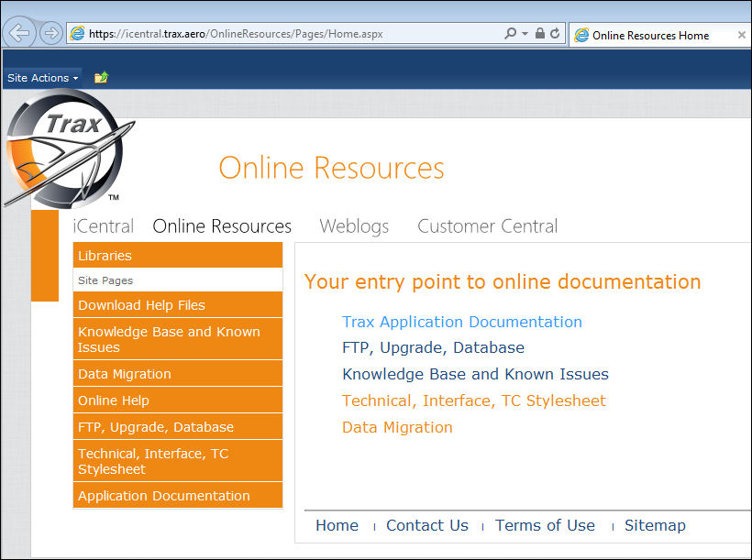Open Download Help Files sidebar link
752x560 pixels.
[178, 305]
